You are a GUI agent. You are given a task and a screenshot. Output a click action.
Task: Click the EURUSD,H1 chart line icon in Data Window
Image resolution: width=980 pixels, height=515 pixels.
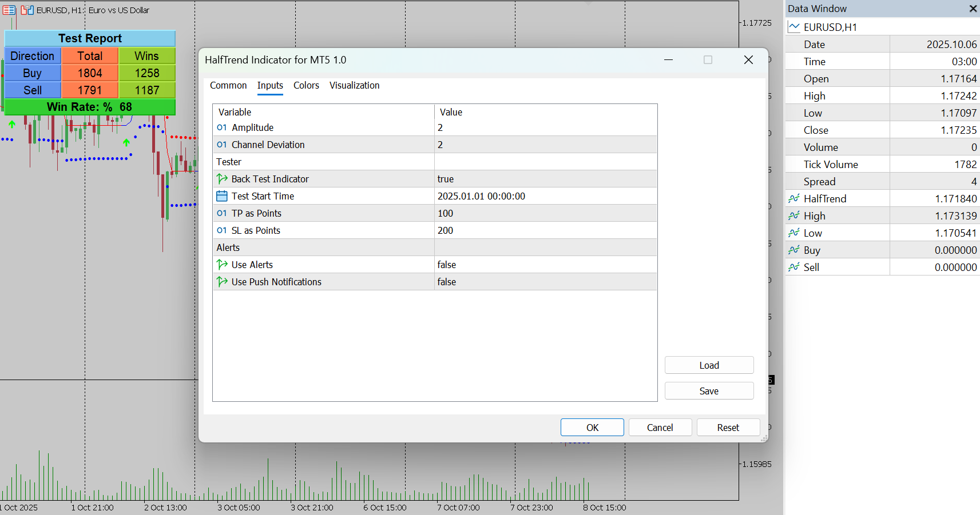(794, 27)
